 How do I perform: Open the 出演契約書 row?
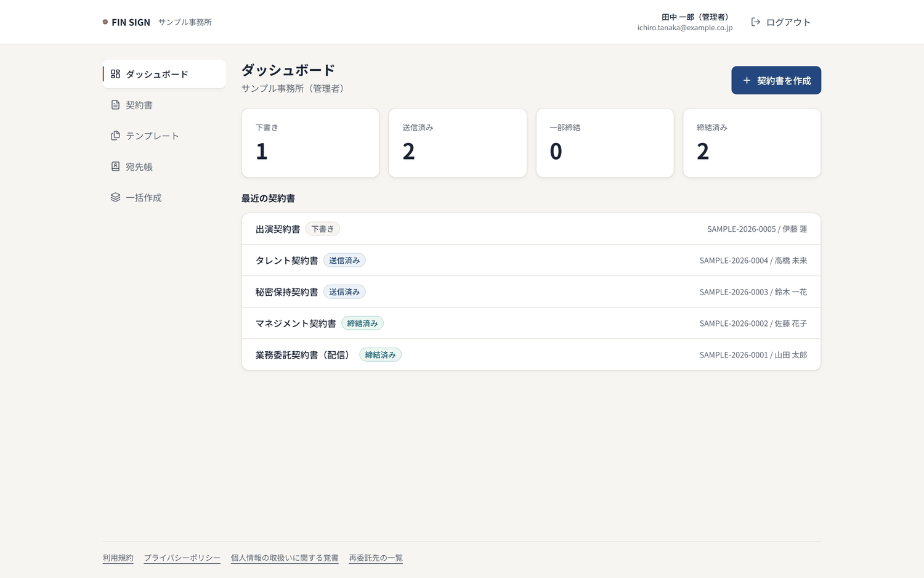pyautogui.click(x=531, y=229)
